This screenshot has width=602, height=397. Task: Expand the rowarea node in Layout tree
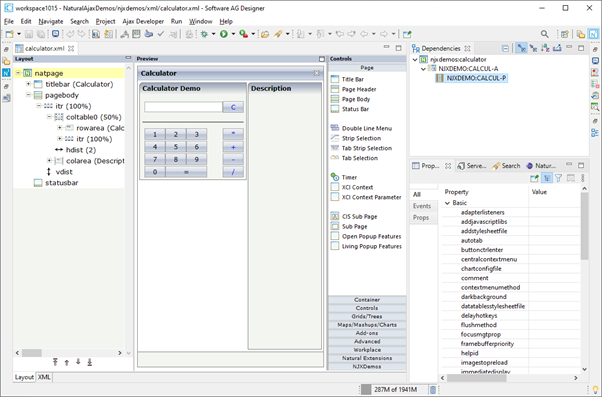tap(60, 128)
